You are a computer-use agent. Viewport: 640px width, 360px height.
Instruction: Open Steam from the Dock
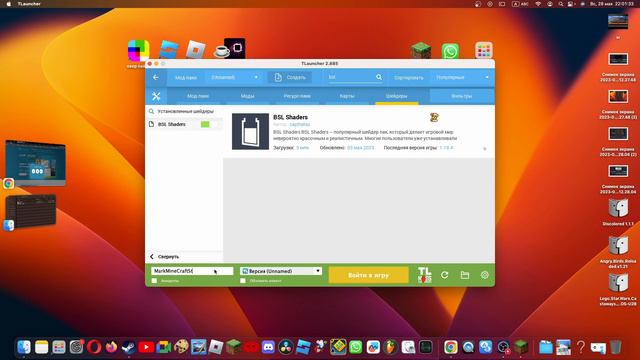[129, 347]
